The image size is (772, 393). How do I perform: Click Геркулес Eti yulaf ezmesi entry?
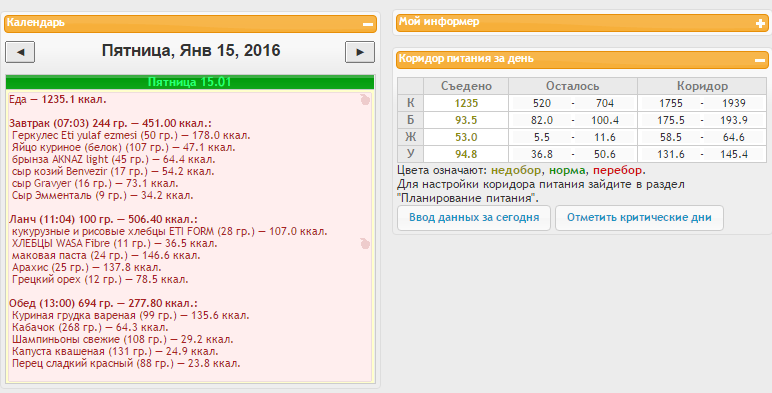point(131,135)
